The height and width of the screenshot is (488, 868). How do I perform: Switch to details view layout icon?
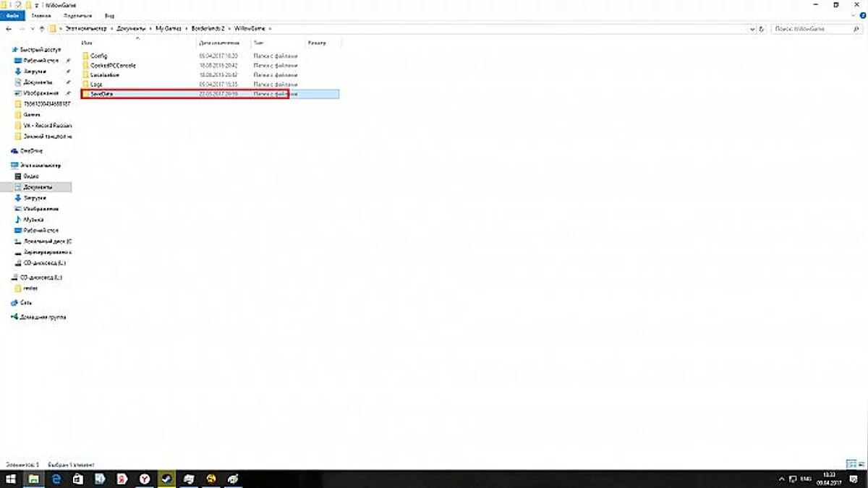851,463
